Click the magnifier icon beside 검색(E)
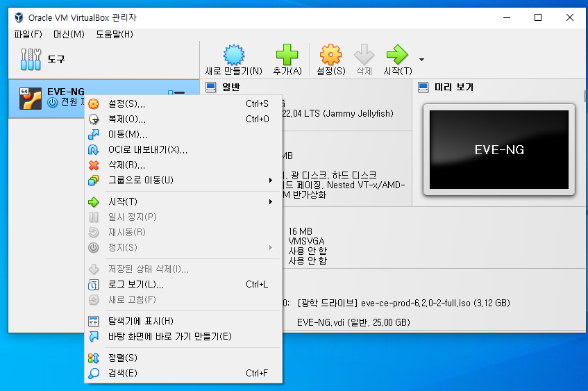Viewport: 588px width, 391px height. point(94,374)
